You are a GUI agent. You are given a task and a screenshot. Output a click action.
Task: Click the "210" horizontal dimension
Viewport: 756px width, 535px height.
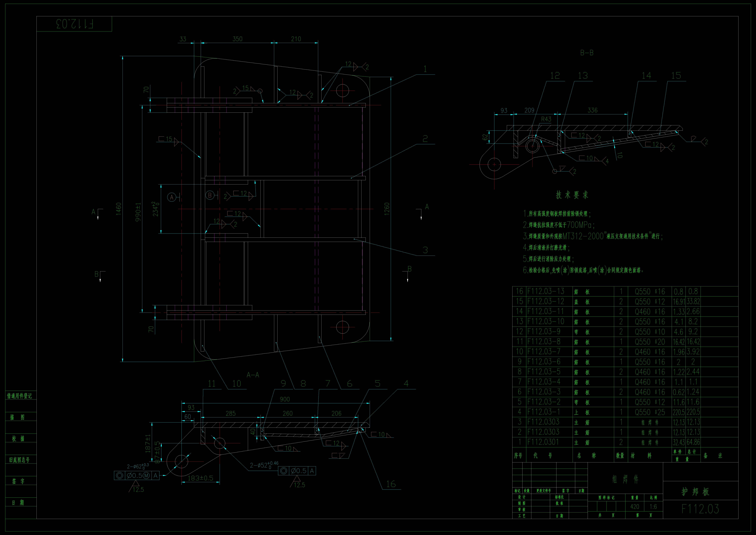296,39
